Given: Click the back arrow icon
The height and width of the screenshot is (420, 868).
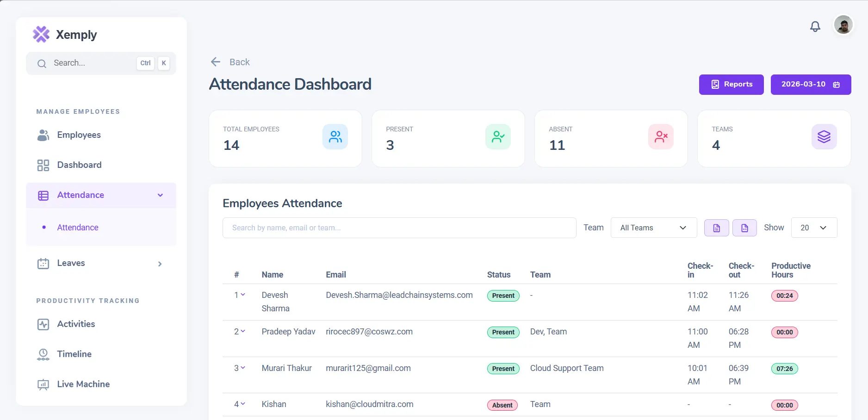Looking at the screenshot, I should click(x=216, y=62).
